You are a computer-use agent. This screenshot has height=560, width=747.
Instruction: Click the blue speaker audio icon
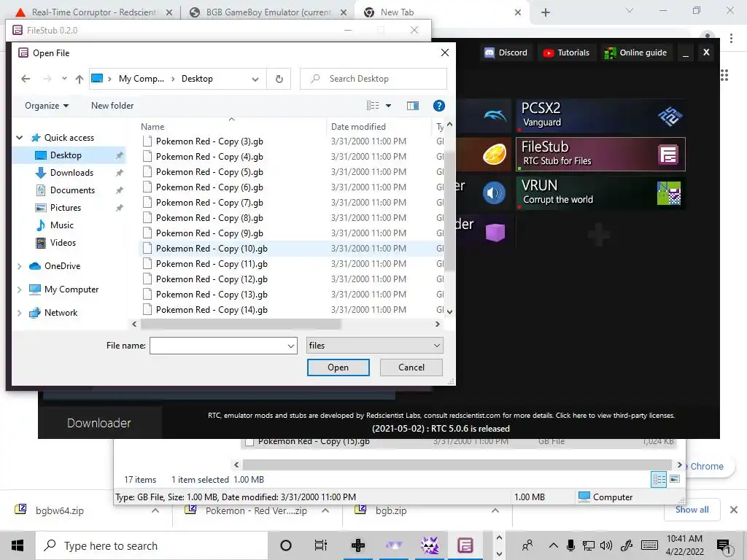tap(495, 192)
